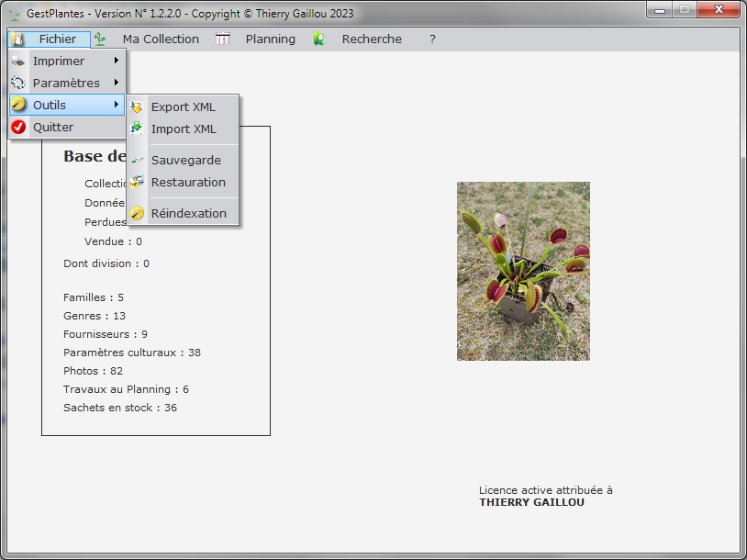This screenshot has height=560, width=747.
Task: Select the Outils menu entry
Action: (67, 105)
